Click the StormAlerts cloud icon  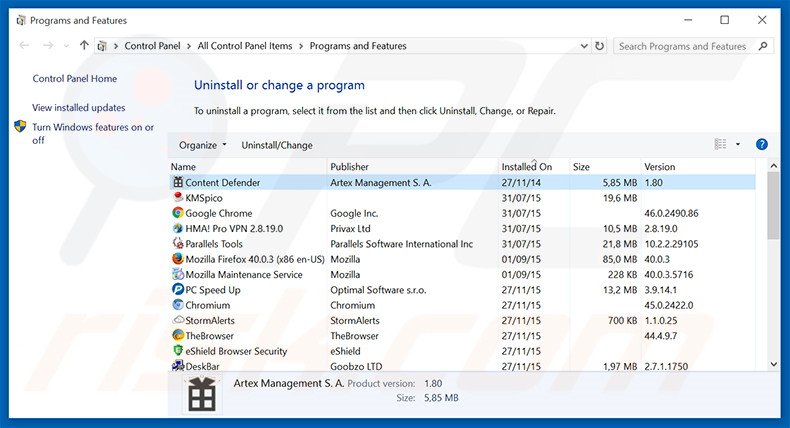pos(178,320)
